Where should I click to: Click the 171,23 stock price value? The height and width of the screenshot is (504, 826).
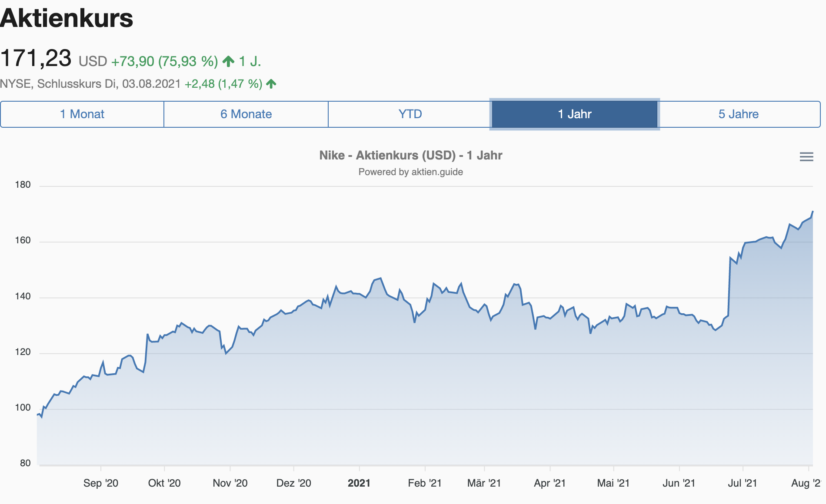point(36,58)
